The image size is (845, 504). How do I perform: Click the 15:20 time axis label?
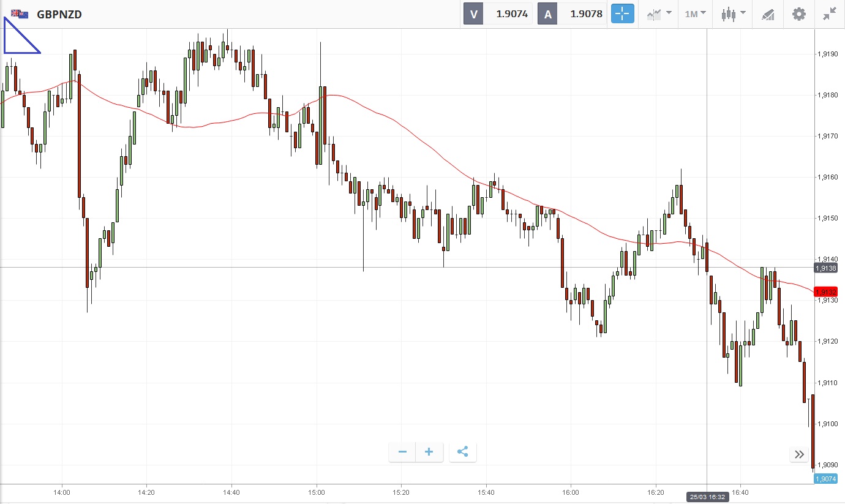pyautogui.click(x=401, y=491)
